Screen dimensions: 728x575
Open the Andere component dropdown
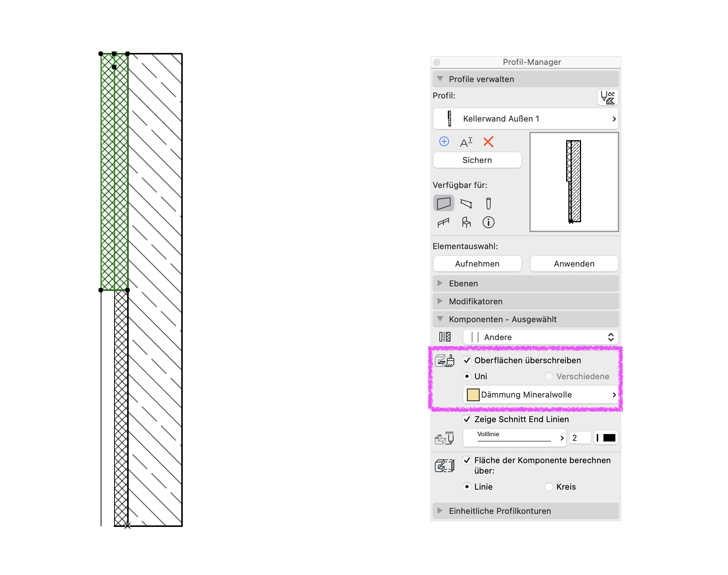(x=540, y=337)
